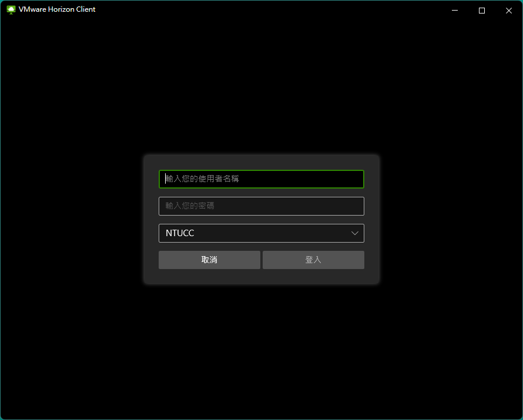Click inside the login dialog panel

pyautogui.click(x=261, y=276)
